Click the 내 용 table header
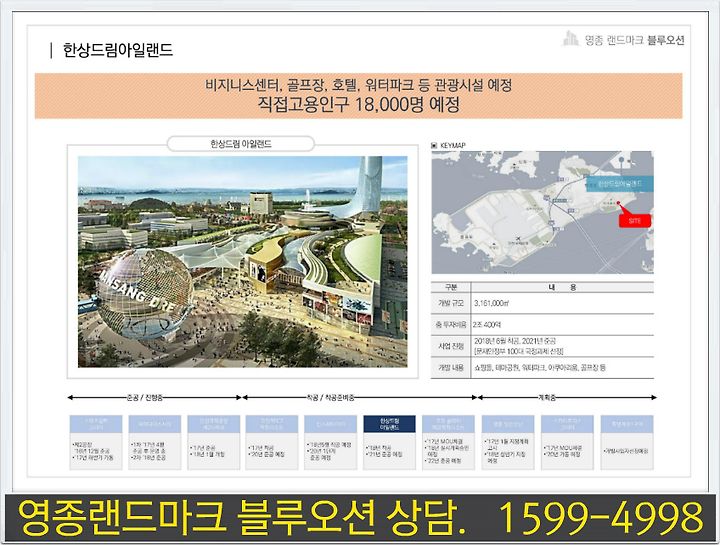 pos(562,287)
